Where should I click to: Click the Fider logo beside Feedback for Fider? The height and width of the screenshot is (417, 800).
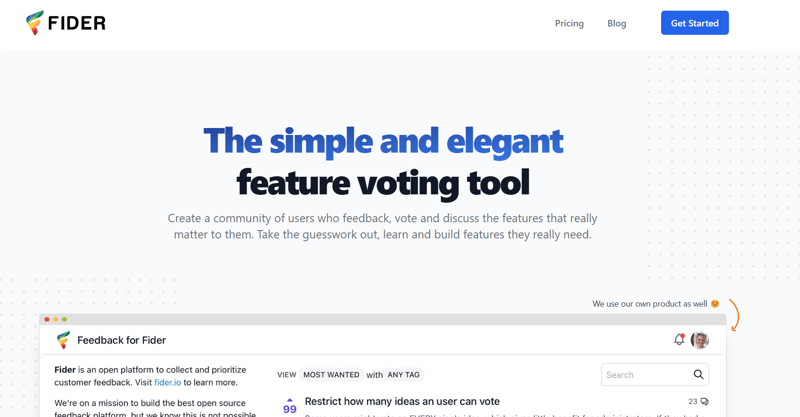tap(63, 340)
